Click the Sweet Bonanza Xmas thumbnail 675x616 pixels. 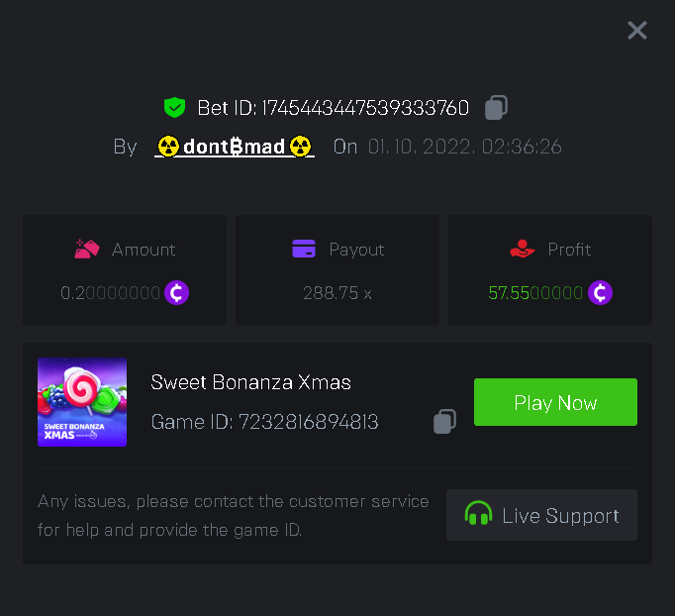point(82,402)
